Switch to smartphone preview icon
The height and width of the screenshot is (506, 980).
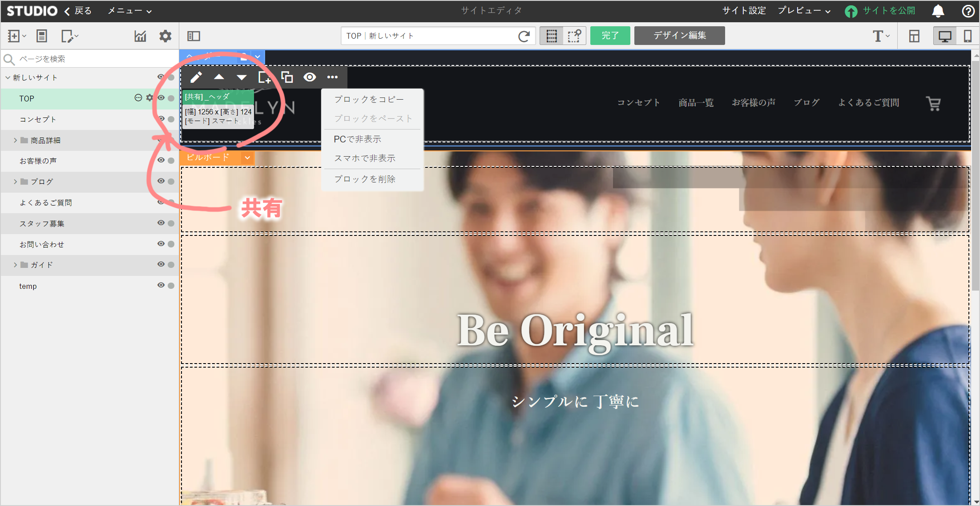(x=967, y=36)
